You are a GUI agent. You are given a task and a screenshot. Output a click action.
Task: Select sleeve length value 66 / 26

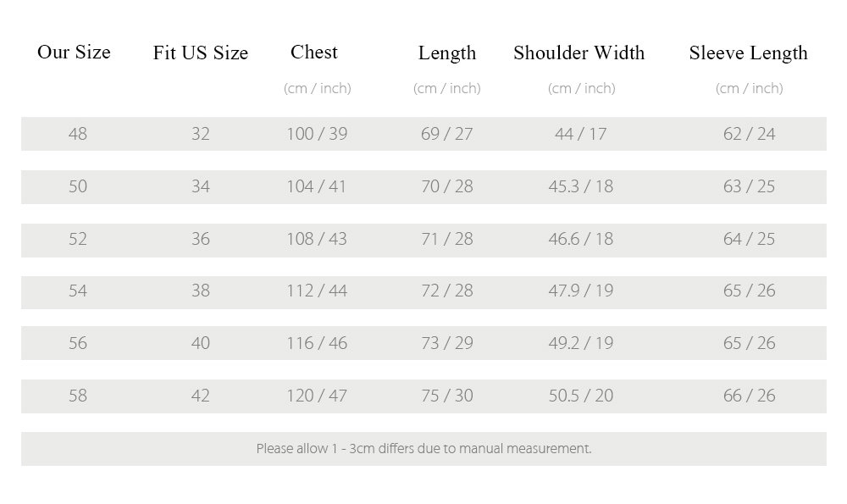[x=750, y=396]
